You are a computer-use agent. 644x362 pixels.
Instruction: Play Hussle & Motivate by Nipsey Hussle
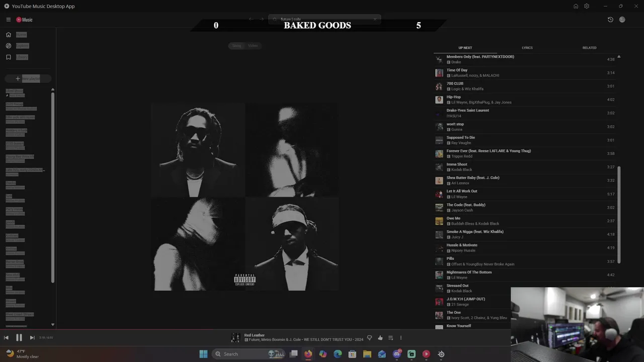(x=526, y=248)
